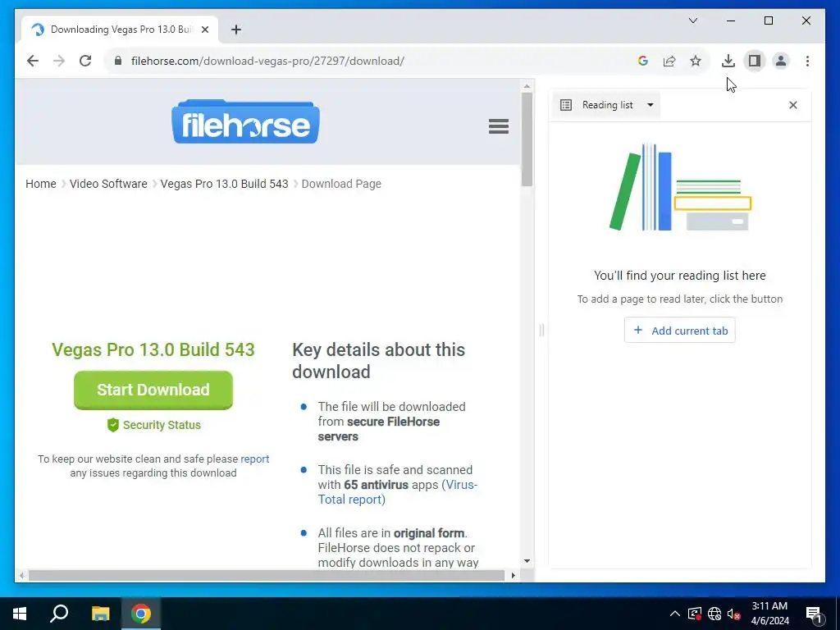The height and width of the screenshot is (630, 840).
Task: Click the padlock site info icon
Action: (118, 61)
